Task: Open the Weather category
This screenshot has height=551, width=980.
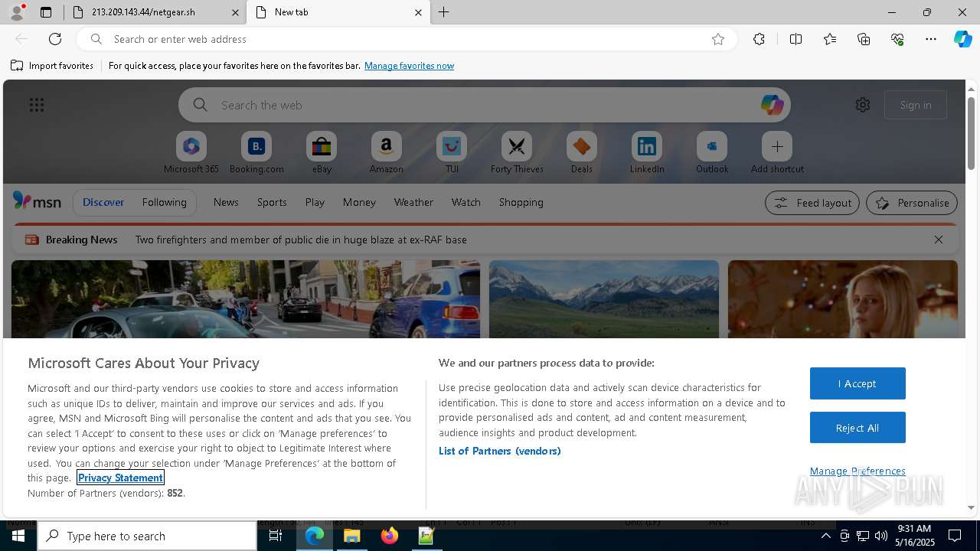Action: pyautogui.click(x=413, y=202)
